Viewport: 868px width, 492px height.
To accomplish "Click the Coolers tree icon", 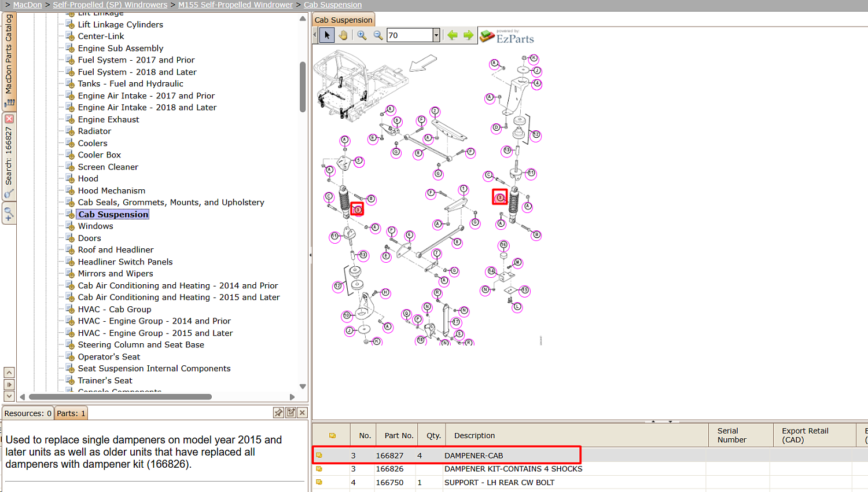I will pos(70,143).
